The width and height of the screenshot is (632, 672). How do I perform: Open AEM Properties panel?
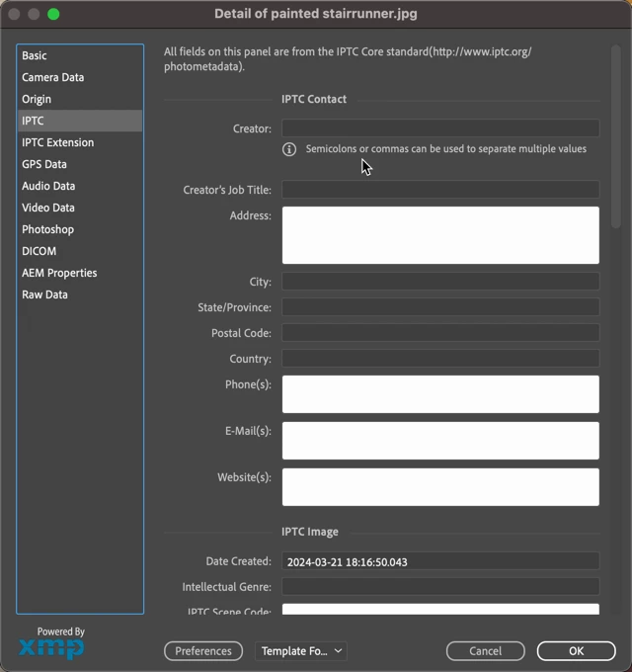pos(80,273)
